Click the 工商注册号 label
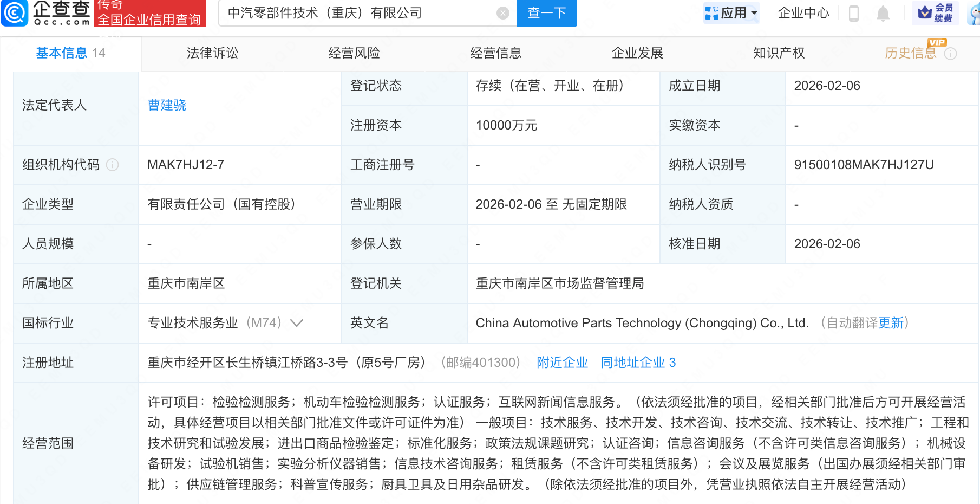Image resolution: width=980 pixels, height=504 pixels. pos(382,165)
